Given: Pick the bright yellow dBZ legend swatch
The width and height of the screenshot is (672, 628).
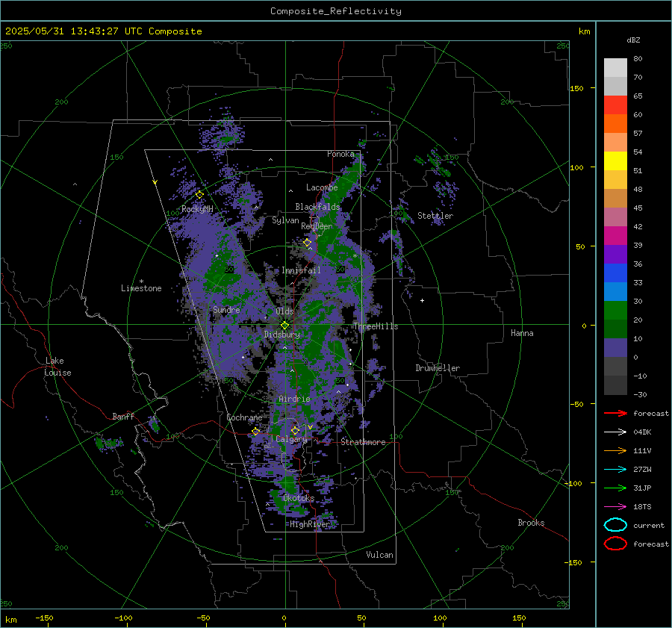Looking at the screenshot, I should (615, 161).
